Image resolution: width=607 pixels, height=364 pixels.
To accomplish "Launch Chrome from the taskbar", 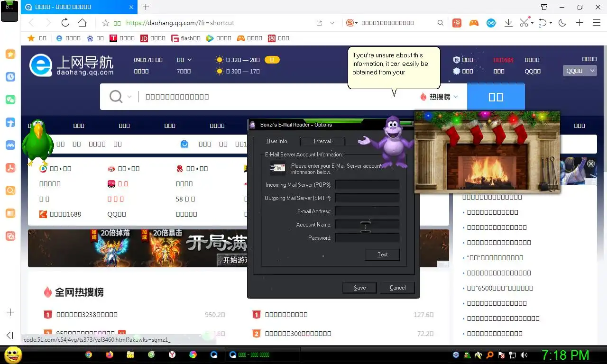I will tap(89, 355).
